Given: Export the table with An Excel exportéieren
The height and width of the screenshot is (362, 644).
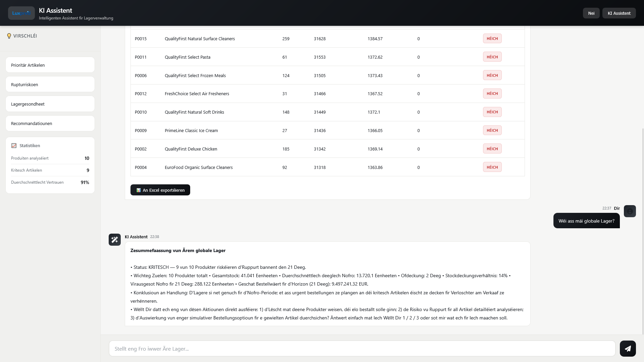Looking at the screenshot, I should (x=160, y=190).
